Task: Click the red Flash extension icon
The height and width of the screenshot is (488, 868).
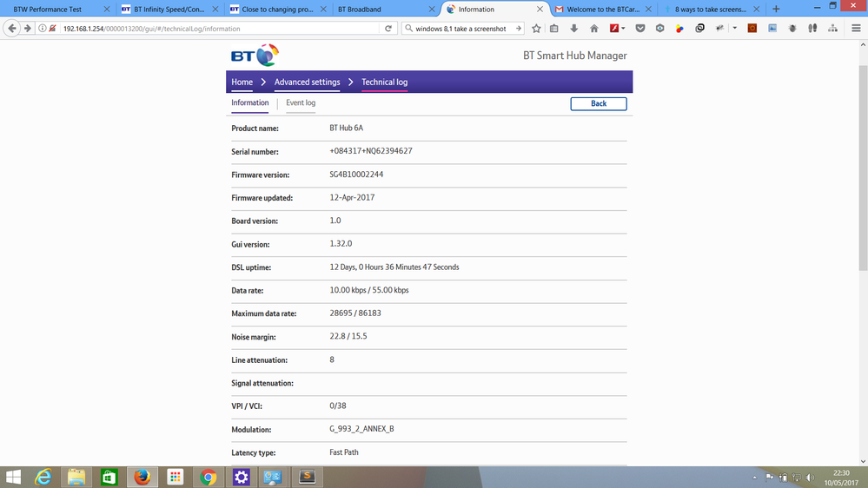Action: tap(614, 28)
